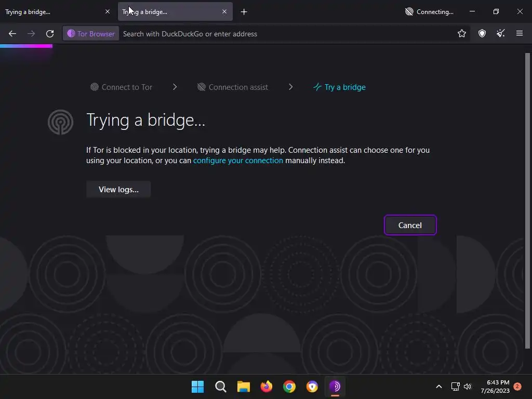The height and width of the screenshot is (399, 532).
Task: Click the Trying a bridge heading text
Action: 146,121
